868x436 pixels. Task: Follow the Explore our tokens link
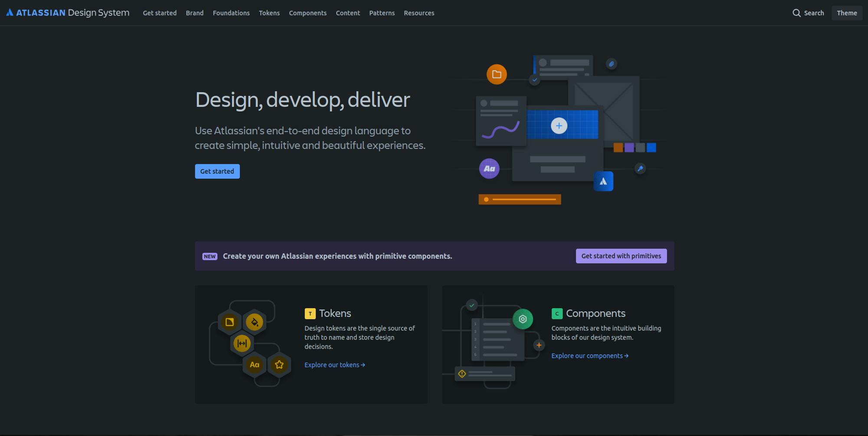335,365
